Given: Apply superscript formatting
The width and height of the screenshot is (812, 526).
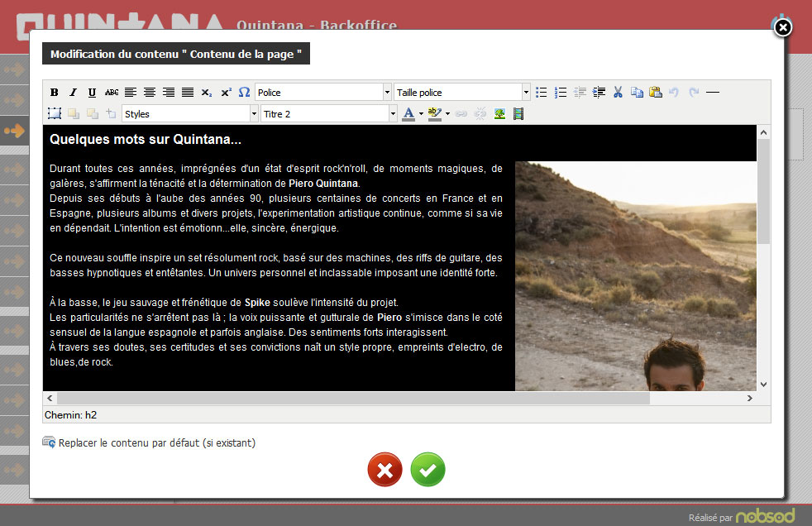Looking at the screenshot, I should tap(226, 92).
